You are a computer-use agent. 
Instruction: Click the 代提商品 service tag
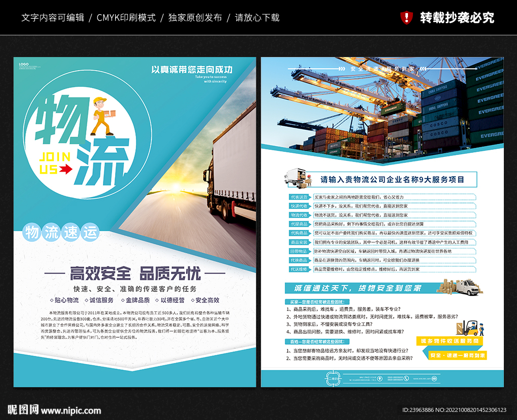point(299,224)
